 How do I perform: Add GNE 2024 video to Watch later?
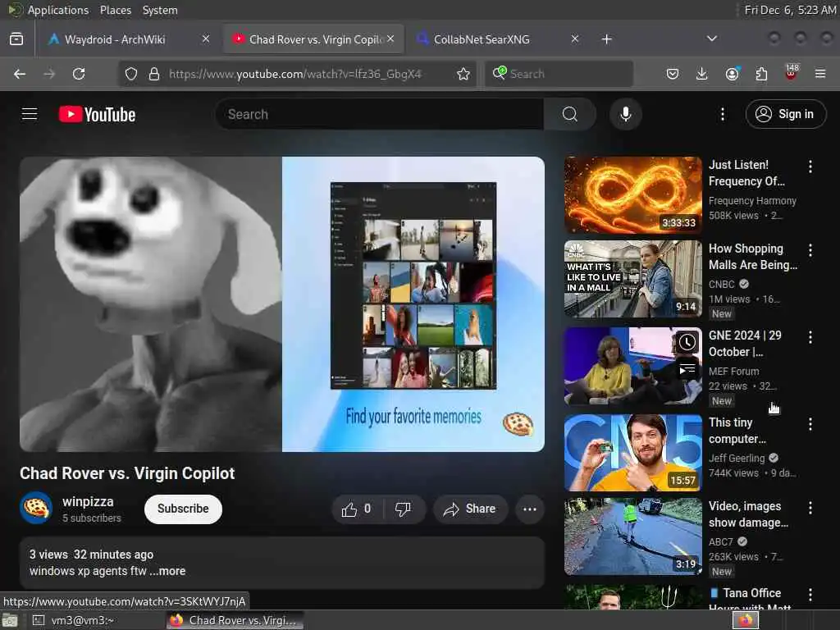pyautogui.click(x=687, y=343)
